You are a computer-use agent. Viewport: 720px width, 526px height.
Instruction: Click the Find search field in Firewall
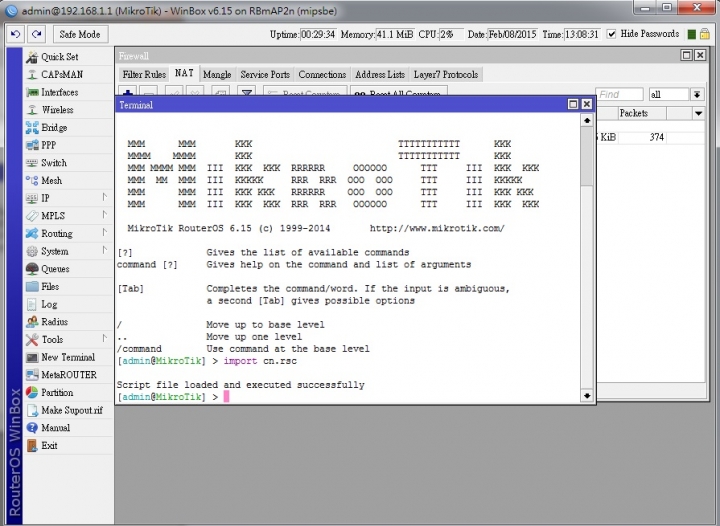point(619,95)
